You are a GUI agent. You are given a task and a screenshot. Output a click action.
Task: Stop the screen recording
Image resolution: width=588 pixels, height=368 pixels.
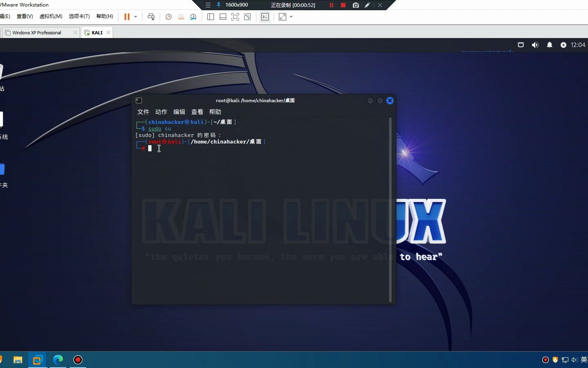(x=343, y=5)
